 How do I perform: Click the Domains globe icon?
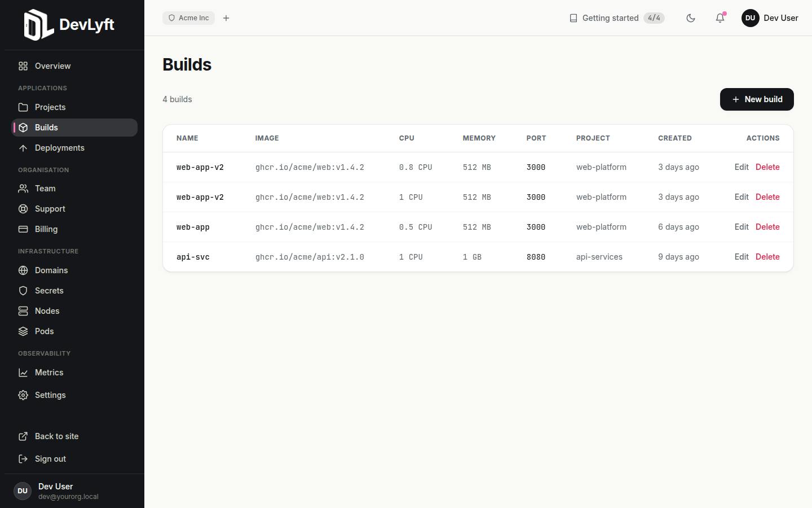[23, 270]
